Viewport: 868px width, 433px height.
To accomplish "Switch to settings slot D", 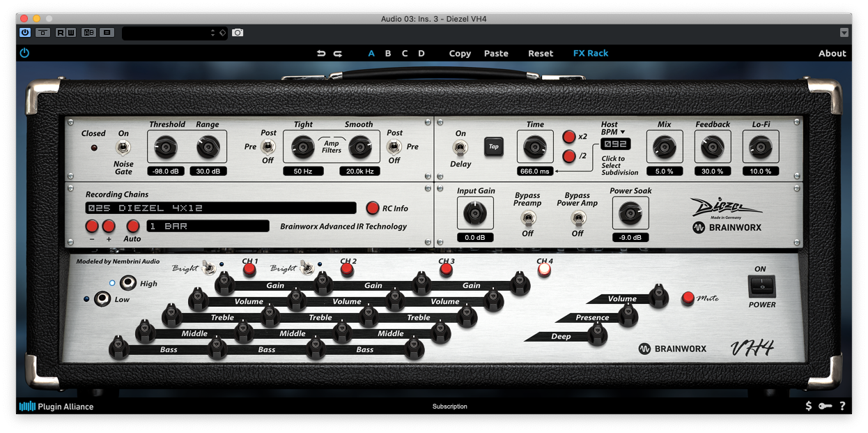I will coord(421,53).
